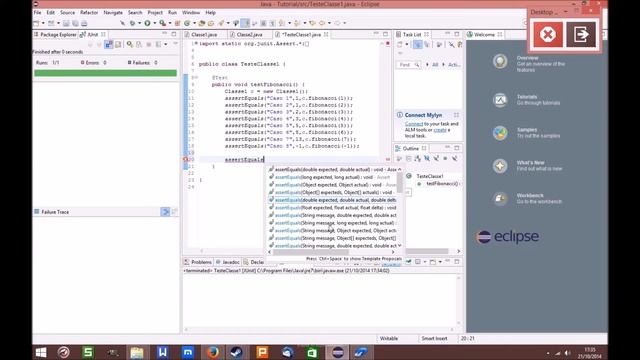Click the Pin Console icon in console toolbar
The width and height of the screenshot is (640, 360).
(409, 262)
